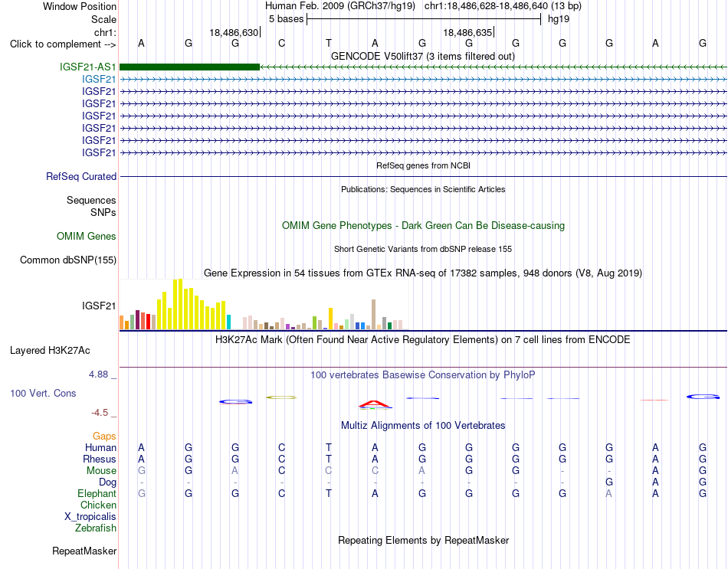Viewport: 728px width, 569px height.
Task: Click the OMIM Gene Phenotypes title text
Action: click(424, 226)
